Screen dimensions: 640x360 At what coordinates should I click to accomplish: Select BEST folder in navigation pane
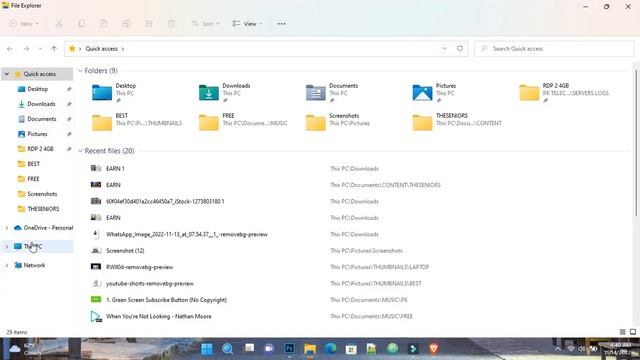(33, 164)
